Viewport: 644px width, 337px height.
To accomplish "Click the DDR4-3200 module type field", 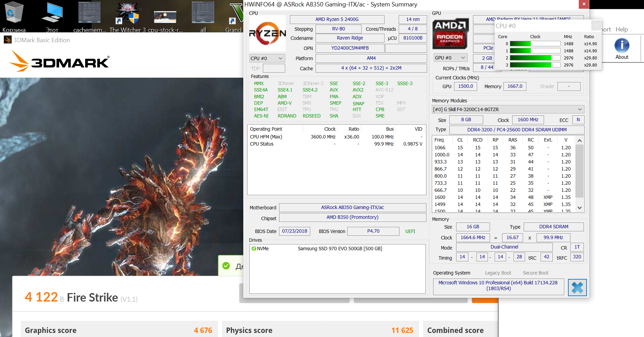I will click(x=517, y=130).
